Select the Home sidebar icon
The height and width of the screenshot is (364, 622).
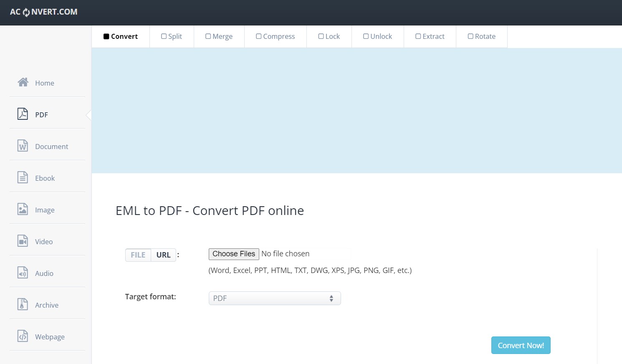coord(23,82)
